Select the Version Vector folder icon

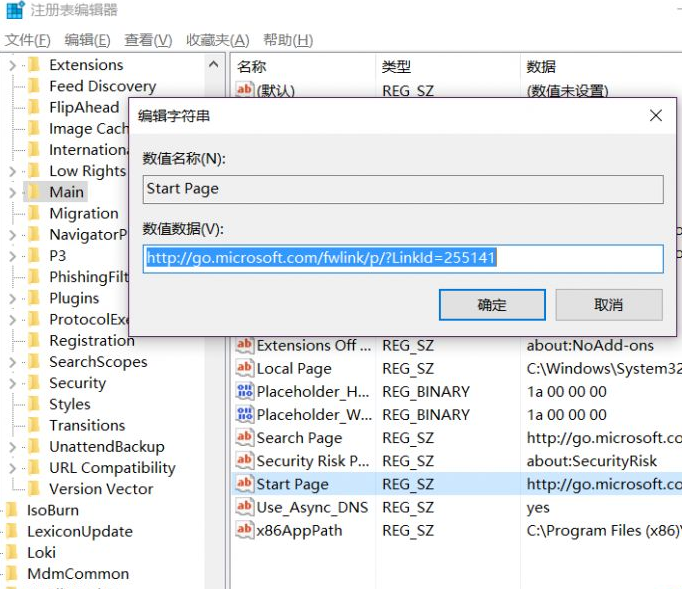tap(34, 489)
